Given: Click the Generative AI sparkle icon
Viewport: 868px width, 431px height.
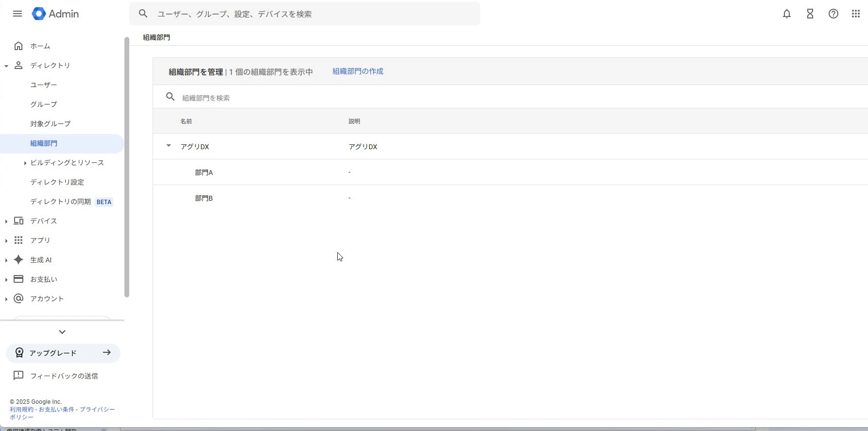Looking at the screenshot, I should pyautogui.click(x=18, y=259).
